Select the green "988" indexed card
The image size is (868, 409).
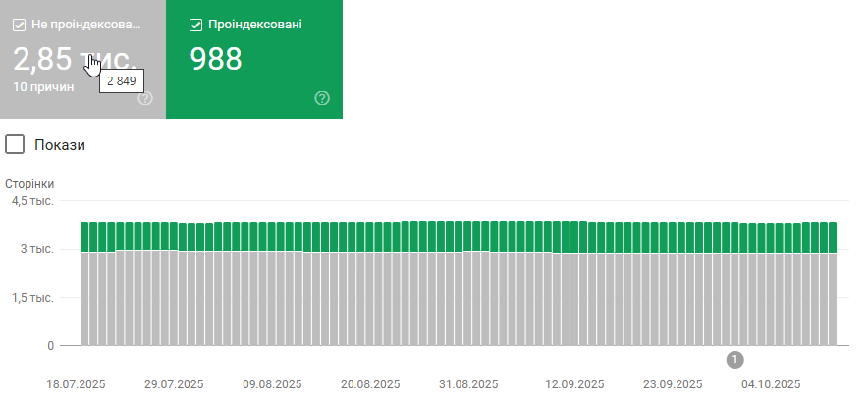(x=254, y=59)
